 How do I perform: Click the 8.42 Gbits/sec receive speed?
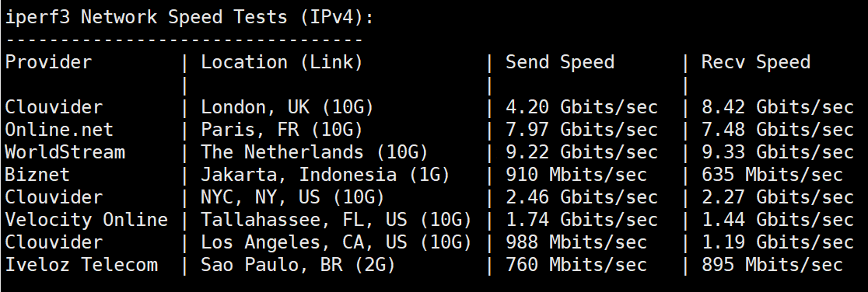pyautogui.click(x=777, y=106)
